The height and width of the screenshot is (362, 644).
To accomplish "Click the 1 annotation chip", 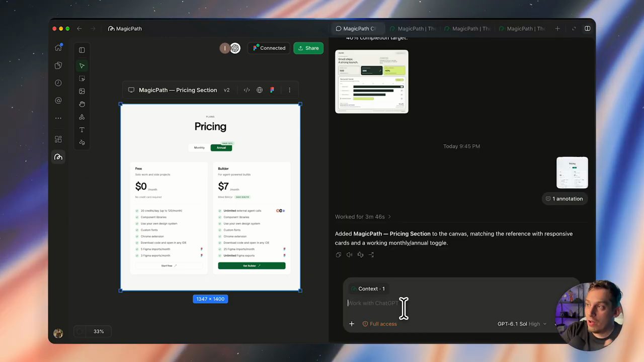I will tap(564, 199).
